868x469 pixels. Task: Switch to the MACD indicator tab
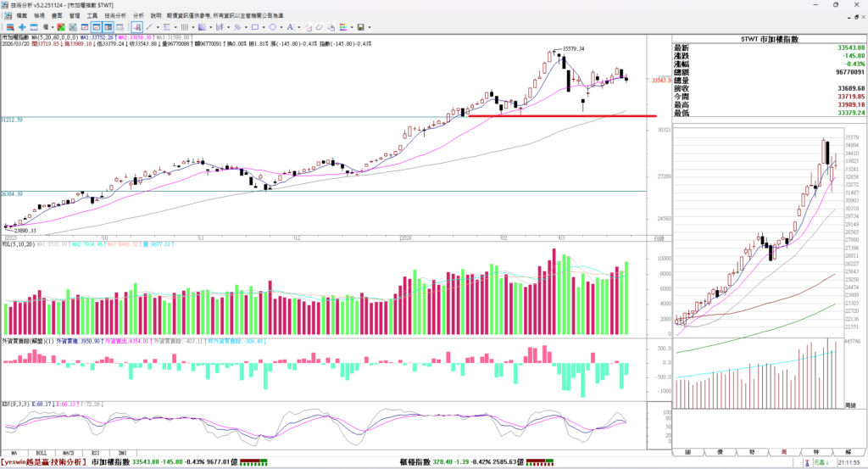tap(66, 454)
